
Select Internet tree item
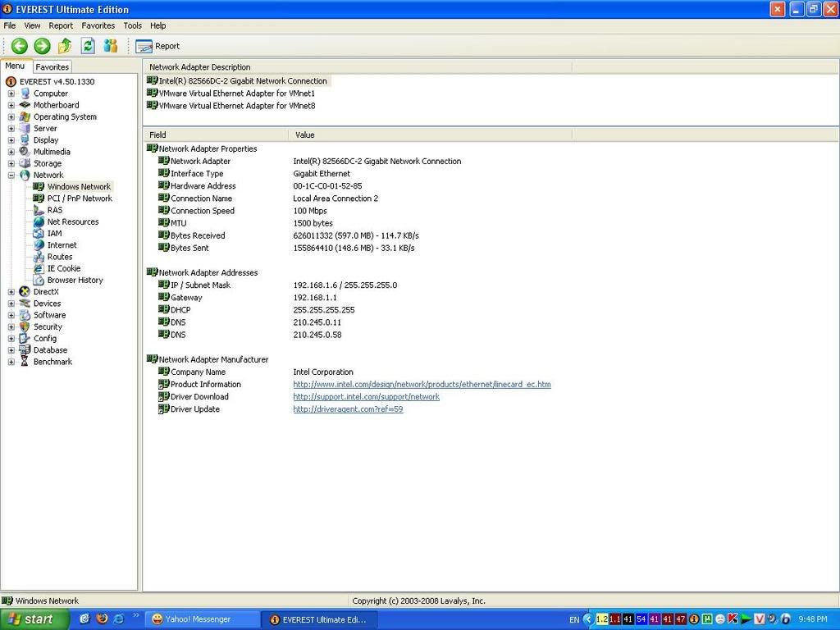point(62,244)
